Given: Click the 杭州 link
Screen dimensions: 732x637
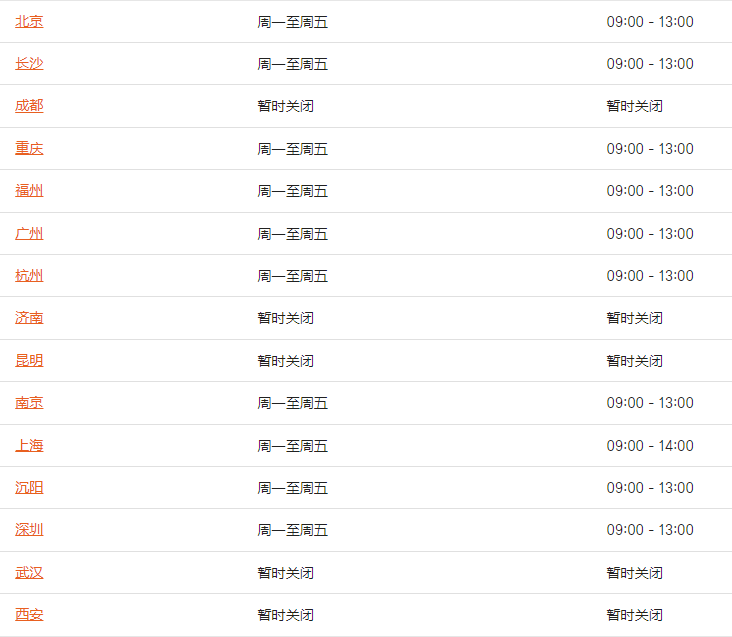Looking at the screenshot, I should 29,275.
